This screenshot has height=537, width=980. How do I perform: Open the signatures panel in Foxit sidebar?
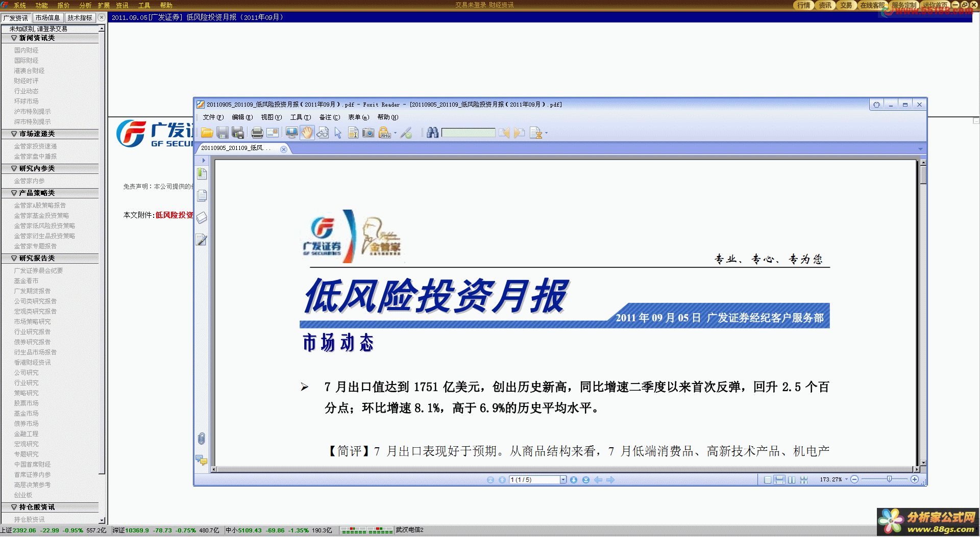pos(202,240)
